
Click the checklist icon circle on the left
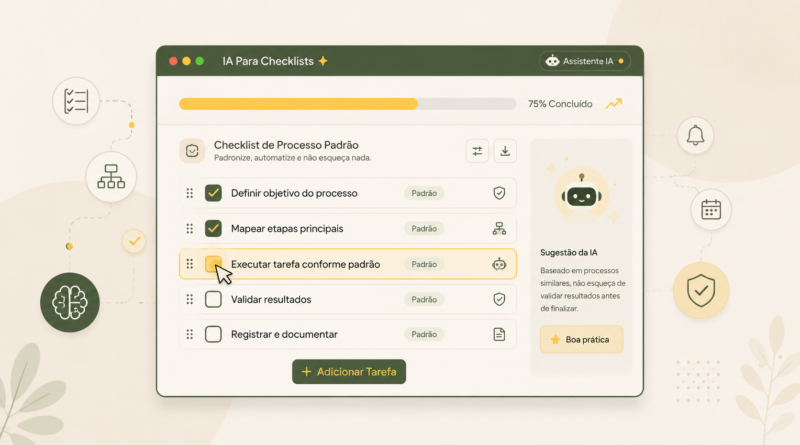pyautogui.click(x=76, y=101)
